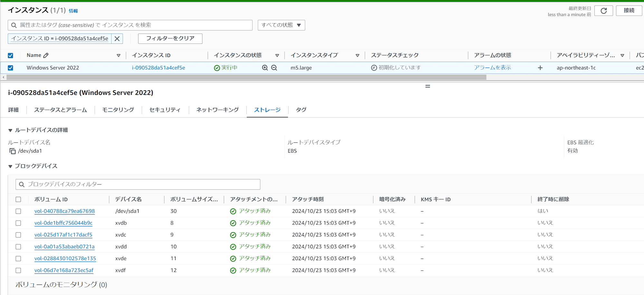
Task: Copy root device name /dev/sda1 icon
Action: (x=12, y=151)
